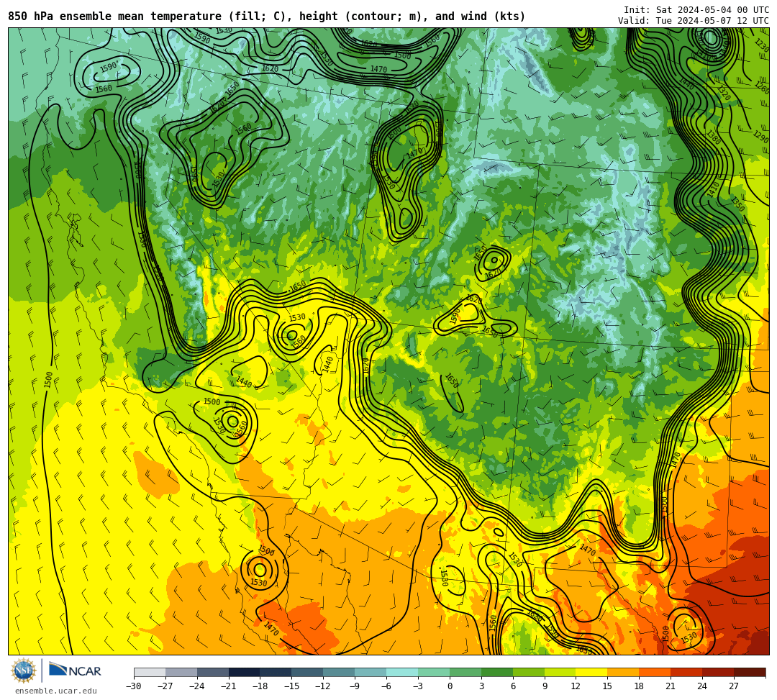777x700 pixels.
Task: Click the gray -27 to -24 colorbar segment
Action: [181, 672]
